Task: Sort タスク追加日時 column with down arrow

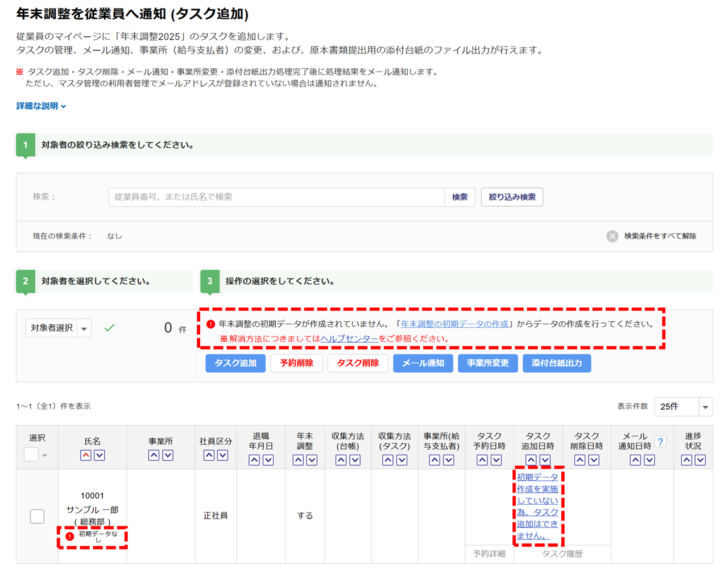Action: click(545, 460)
